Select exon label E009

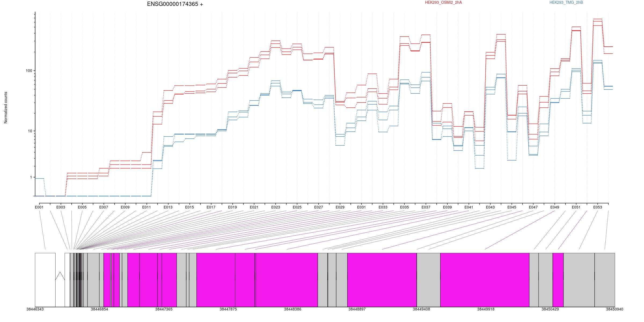click(125, 207)
